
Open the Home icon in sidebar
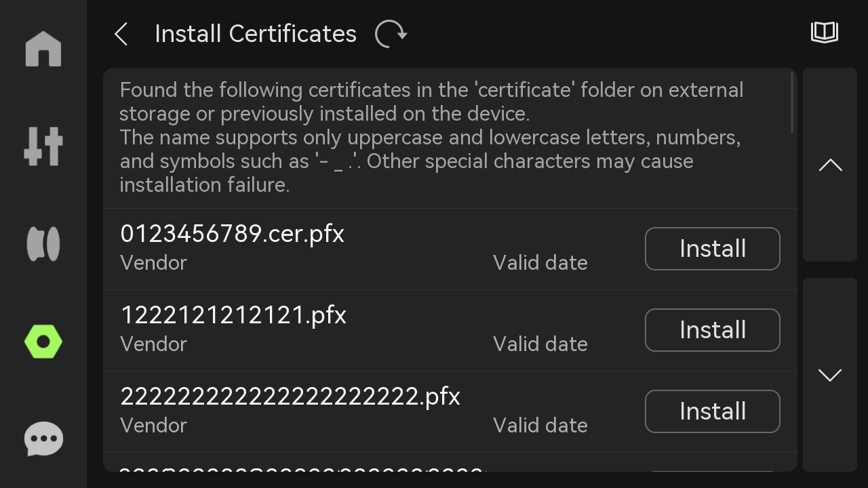43,49
